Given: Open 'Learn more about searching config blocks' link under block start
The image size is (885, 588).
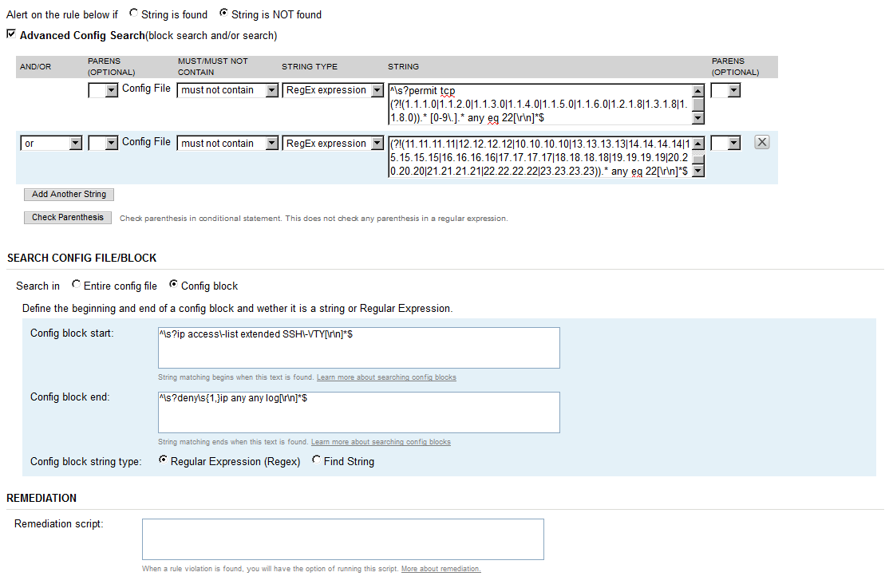Looking at the screenshot, I should tap(386, 377).
